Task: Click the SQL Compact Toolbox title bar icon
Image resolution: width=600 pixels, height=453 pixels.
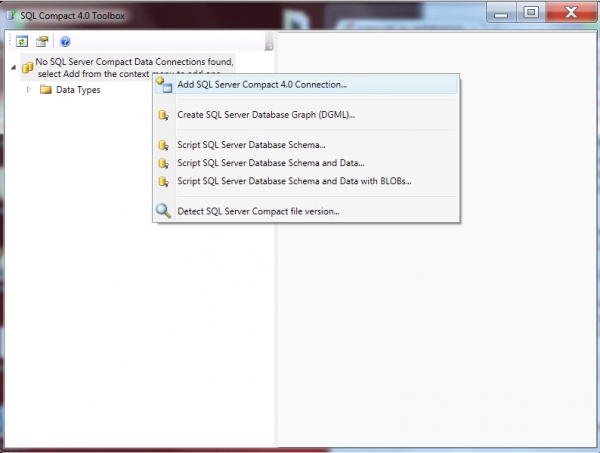Action: click(x=11, y=16)
